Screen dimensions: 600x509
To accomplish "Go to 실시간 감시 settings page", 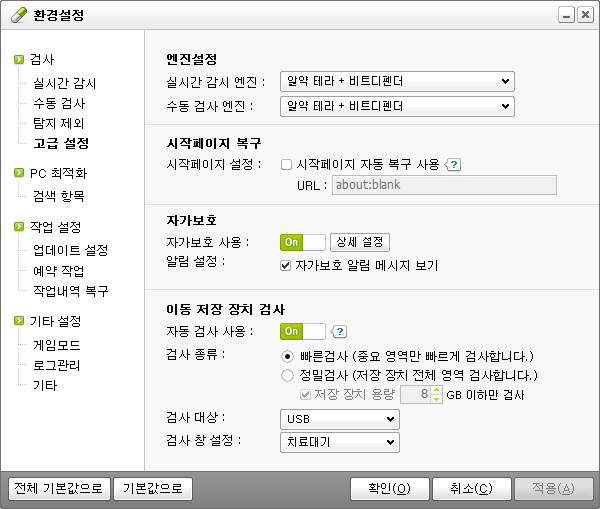I will click(x=64, y=83).
